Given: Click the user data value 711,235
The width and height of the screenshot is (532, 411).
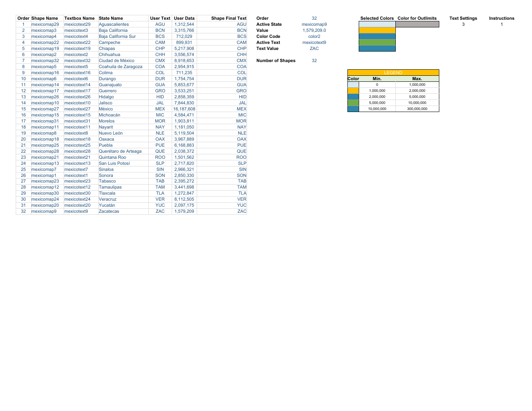Looking at the screenshot, I should (x=184, y=73).
